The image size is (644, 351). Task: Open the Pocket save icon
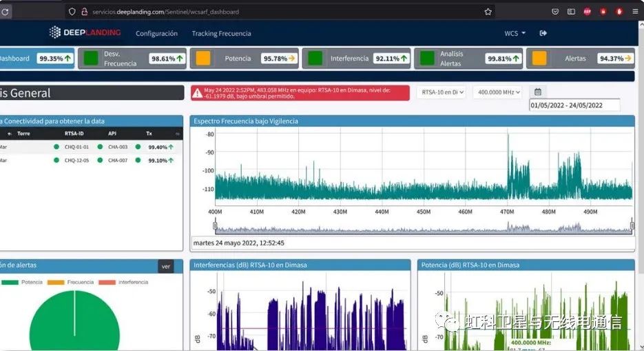pos(555,12)
